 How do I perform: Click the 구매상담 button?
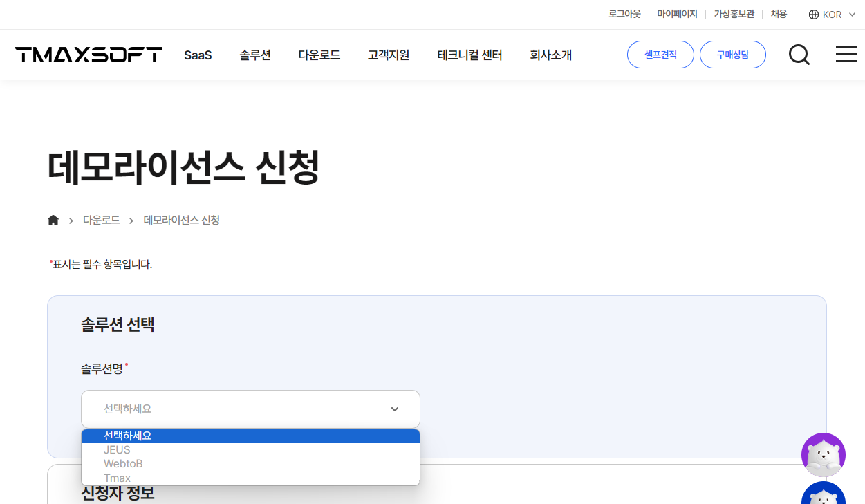733,55
